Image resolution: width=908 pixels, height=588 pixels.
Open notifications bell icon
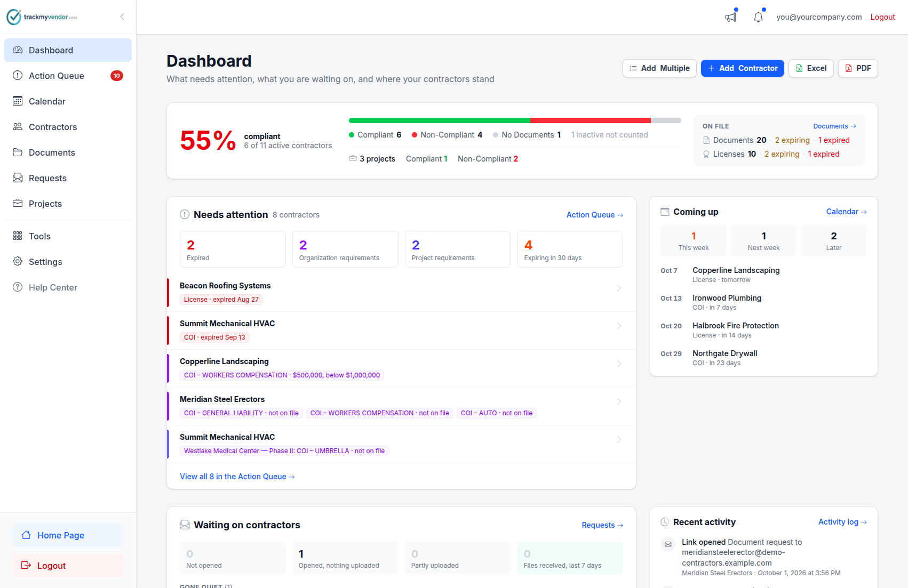(758, 17)
